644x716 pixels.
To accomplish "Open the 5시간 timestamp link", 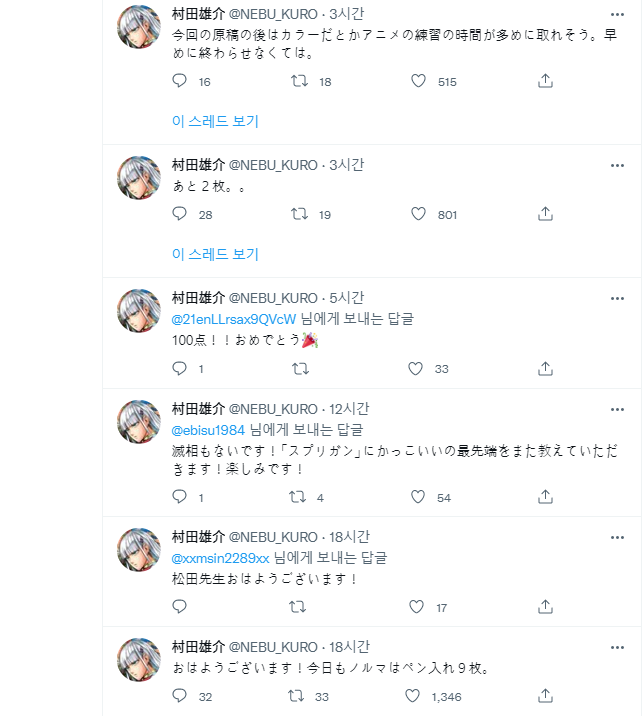I will click(x=347, y=298).
